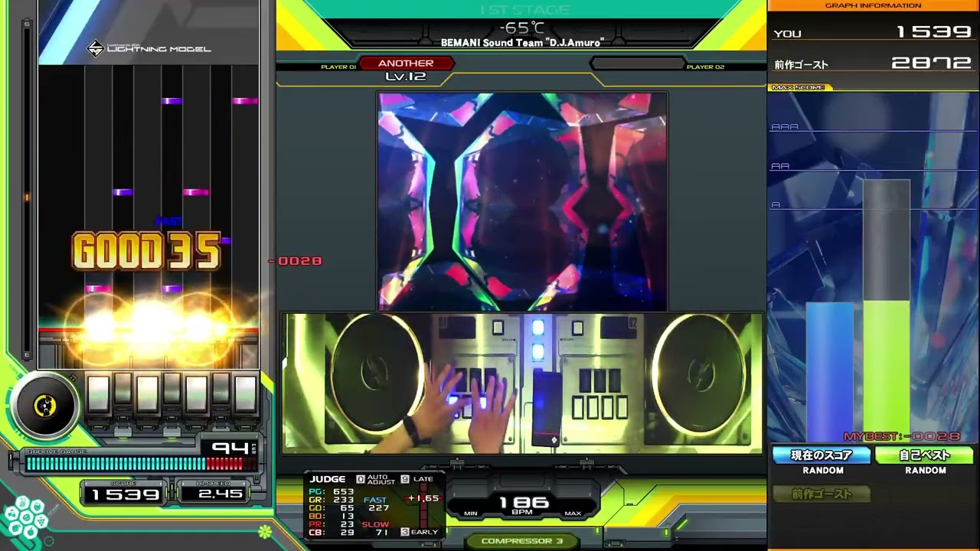Click the hexagonal fruit logo cluster

[x=26, y=519]
